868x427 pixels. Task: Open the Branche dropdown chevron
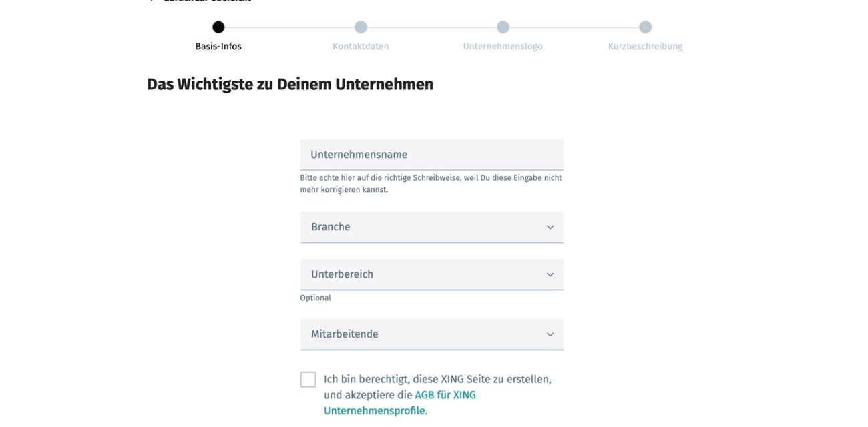(x=550, y=227)
